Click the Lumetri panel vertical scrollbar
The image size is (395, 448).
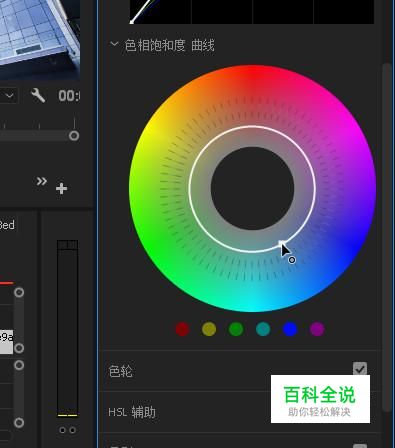coord(387,237)
